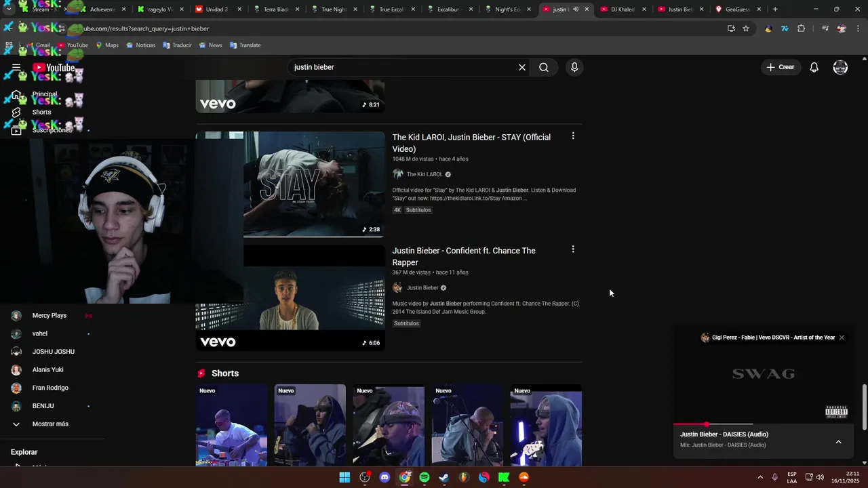Screen dimensions: 868x488
Task: Start voice search with microphone icon
Action: [574, 67]
